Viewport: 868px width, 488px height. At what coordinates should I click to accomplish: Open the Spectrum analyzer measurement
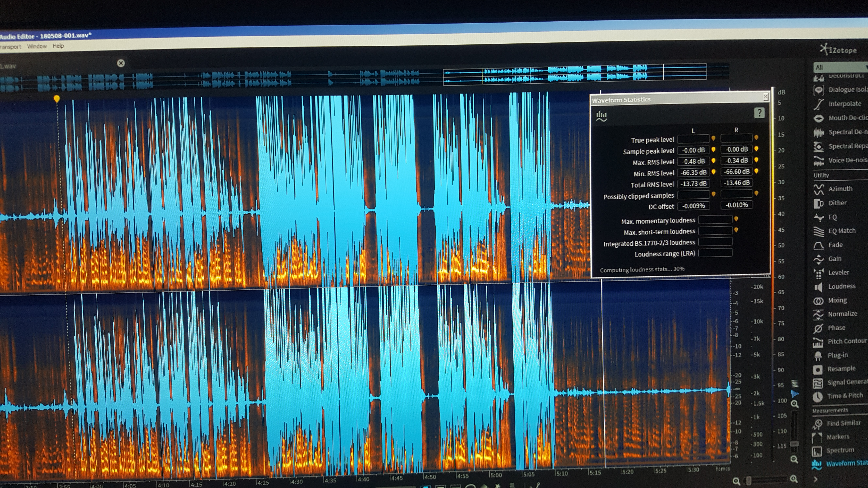click(x=840, y=451)
